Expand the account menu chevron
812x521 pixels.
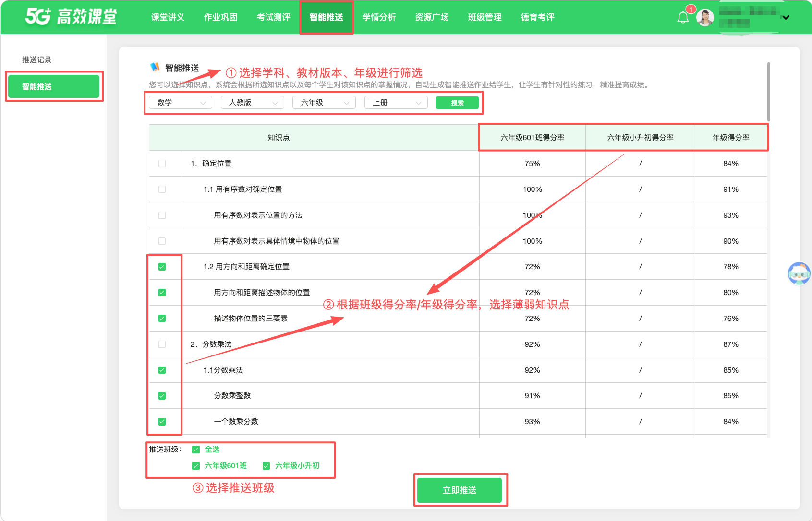786,18
